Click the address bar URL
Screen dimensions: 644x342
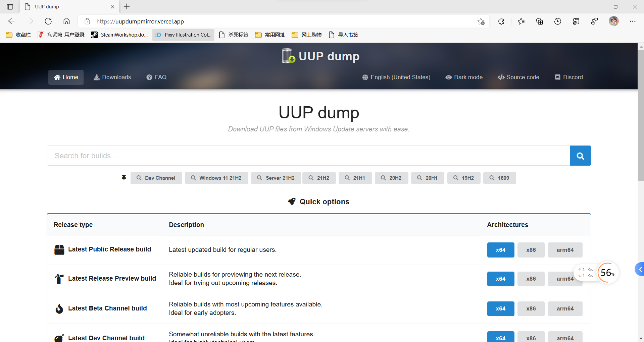[140, 21]
